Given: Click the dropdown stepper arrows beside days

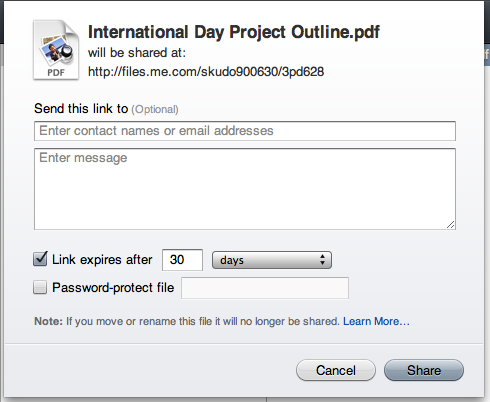Looking at the screenshot, I should pyautogui.click(x=322, y=260).
